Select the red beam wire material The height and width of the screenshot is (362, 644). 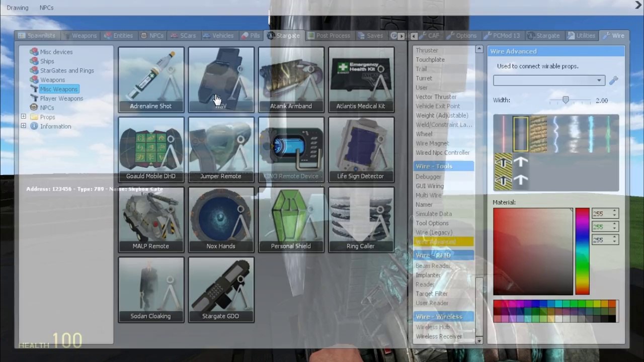click(503, 134)
